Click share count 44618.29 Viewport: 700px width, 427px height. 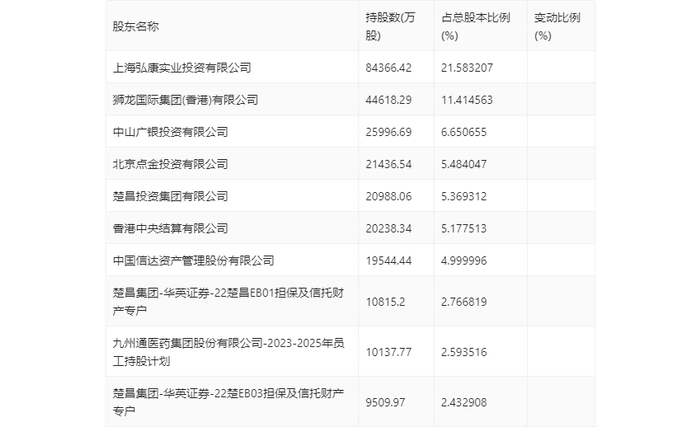(x=388, y=100)
